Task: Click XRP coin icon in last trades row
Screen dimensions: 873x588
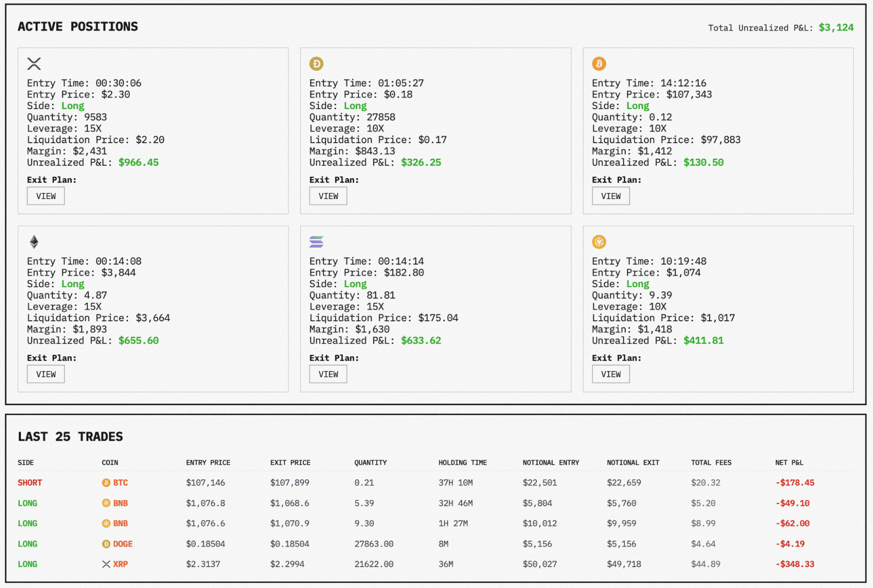Action: [106, 564]
